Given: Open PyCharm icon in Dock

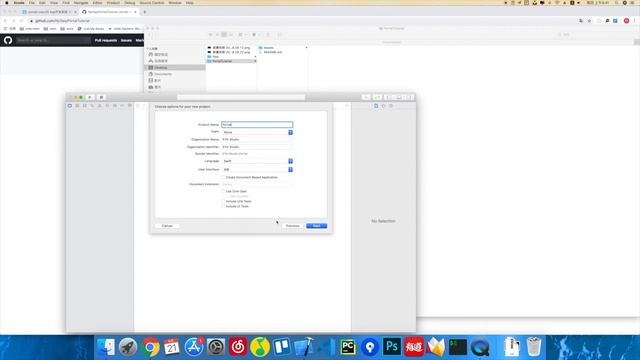Looking at the screenshot, I should pos(348,347).
